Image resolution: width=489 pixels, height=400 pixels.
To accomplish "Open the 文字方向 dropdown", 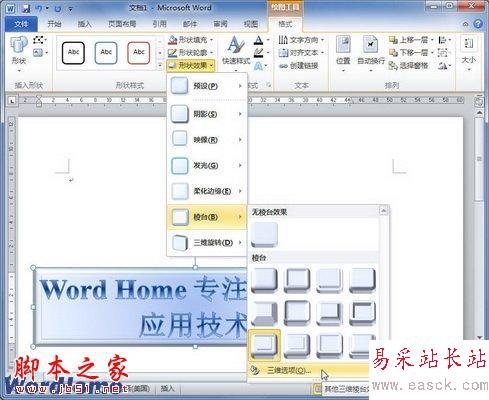I will pos(301,40).
